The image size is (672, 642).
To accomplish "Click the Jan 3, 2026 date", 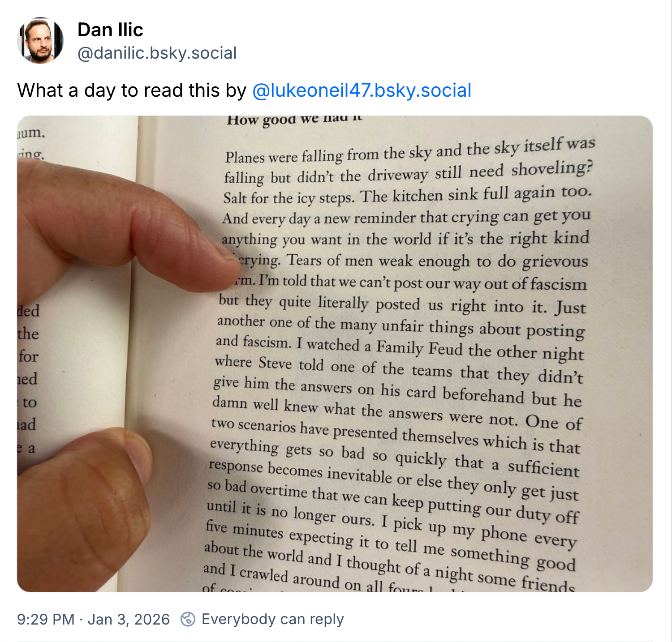I will coord(129,619).
